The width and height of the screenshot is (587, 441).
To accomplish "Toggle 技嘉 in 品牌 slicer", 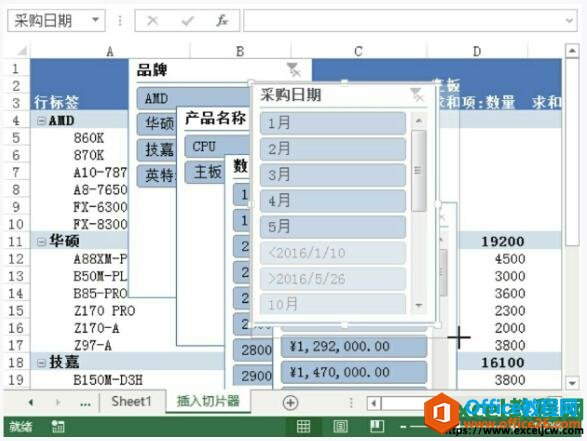I will [x=157, y=150].
